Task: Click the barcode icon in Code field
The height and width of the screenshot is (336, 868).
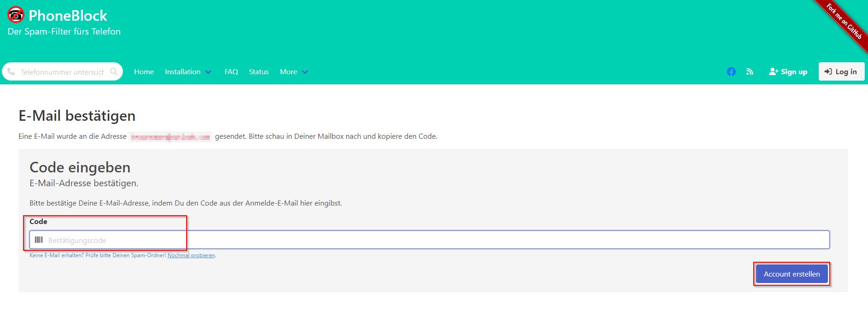Action: point(39,240)
